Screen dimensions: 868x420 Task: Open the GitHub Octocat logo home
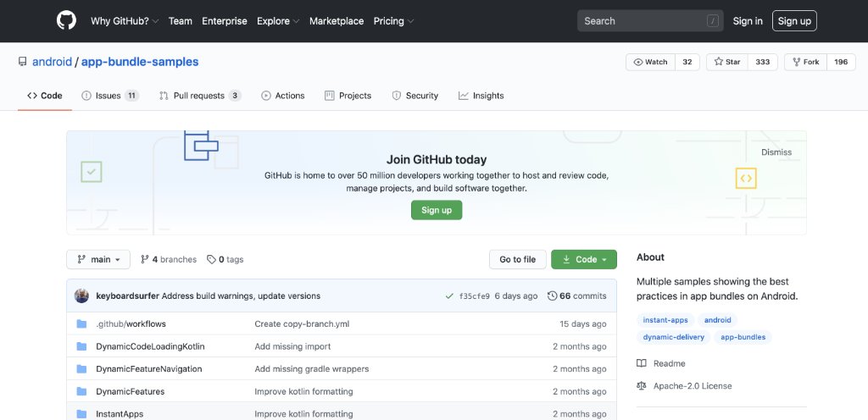[66, 20]
